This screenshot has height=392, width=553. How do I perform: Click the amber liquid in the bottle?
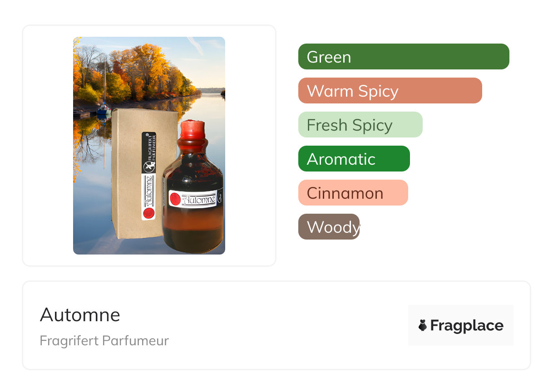(193, 225)
